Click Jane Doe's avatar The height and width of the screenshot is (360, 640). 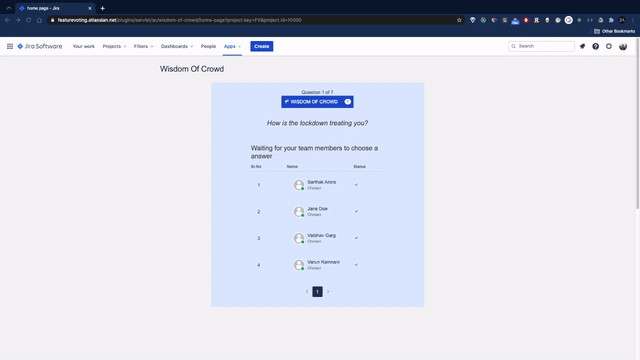(x=299, y=211)
